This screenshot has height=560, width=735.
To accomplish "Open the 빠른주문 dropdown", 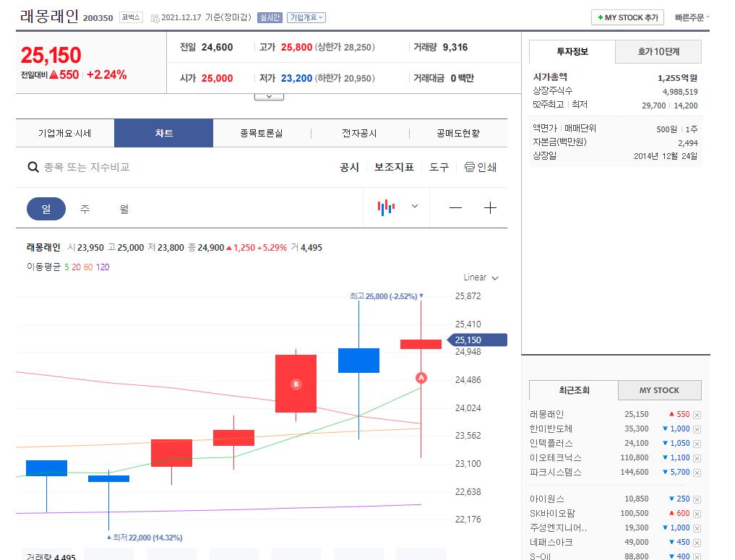I will point(692,17).
